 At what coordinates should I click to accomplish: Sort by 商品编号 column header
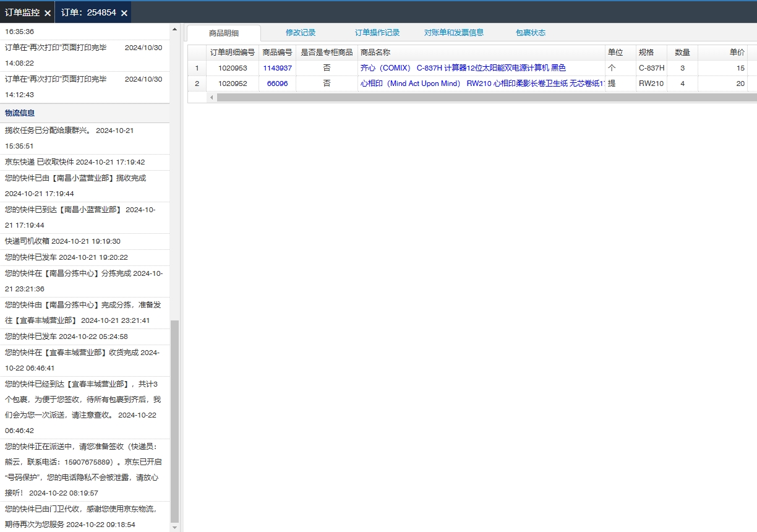[x=277, y=53]
